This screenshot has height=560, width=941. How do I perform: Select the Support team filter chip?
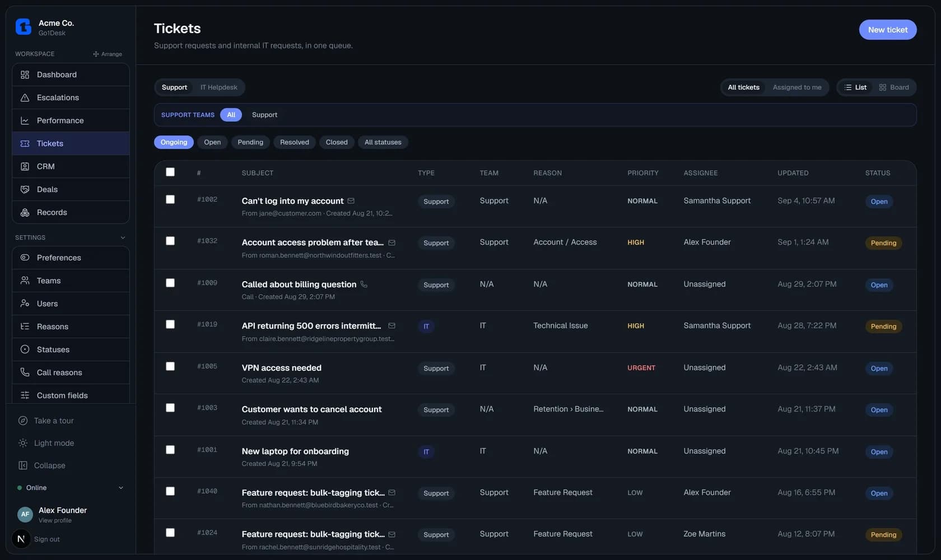[264, 115]
